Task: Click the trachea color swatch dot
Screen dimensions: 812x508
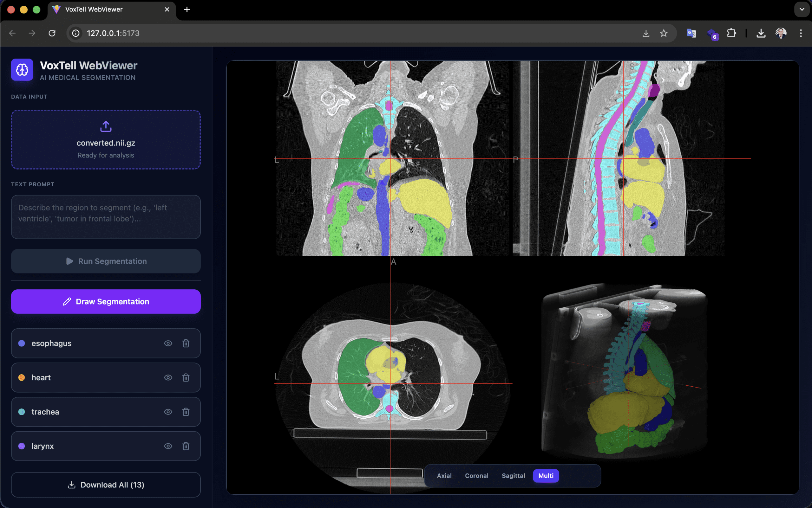Action: 22,412
